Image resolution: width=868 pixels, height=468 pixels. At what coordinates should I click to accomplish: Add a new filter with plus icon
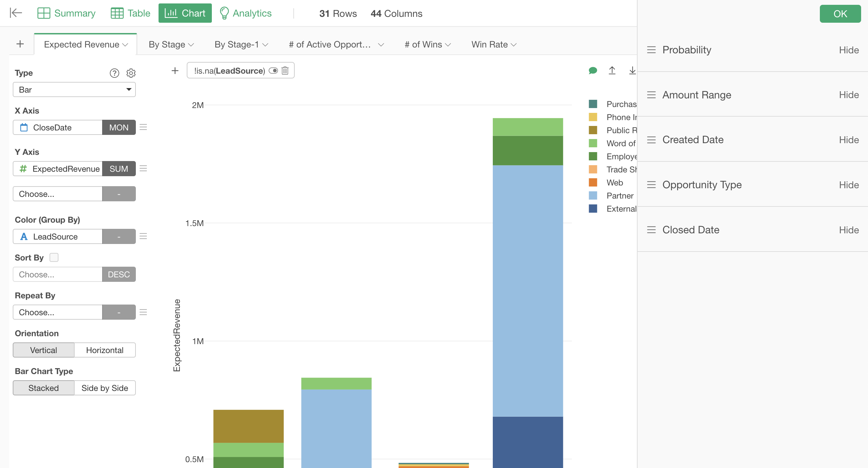175,71
